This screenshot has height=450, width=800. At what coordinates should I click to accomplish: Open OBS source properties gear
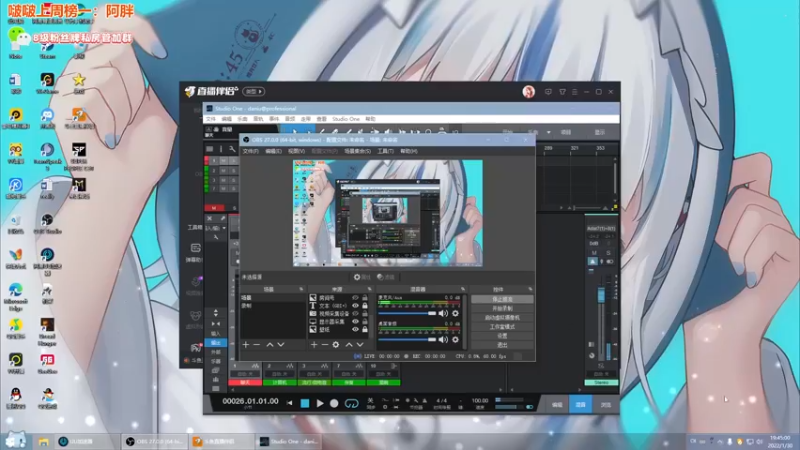(x=336, y=345)
